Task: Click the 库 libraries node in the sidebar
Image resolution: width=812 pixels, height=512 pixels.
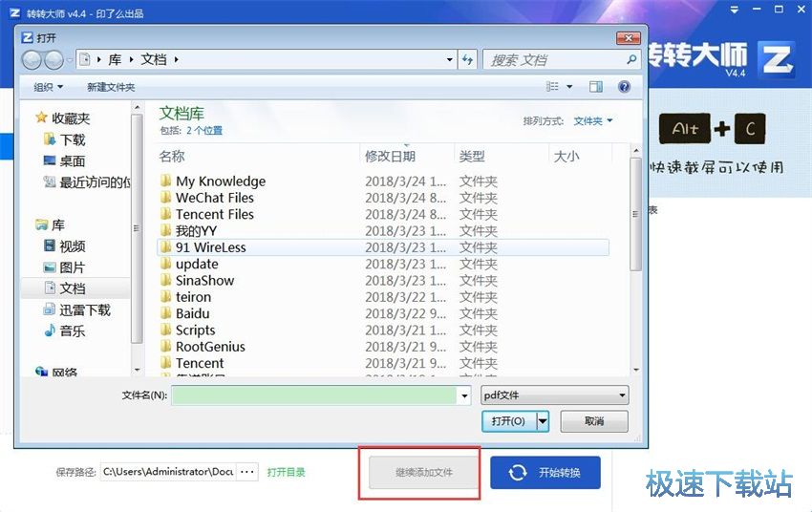Action: (x=51, y=224)
